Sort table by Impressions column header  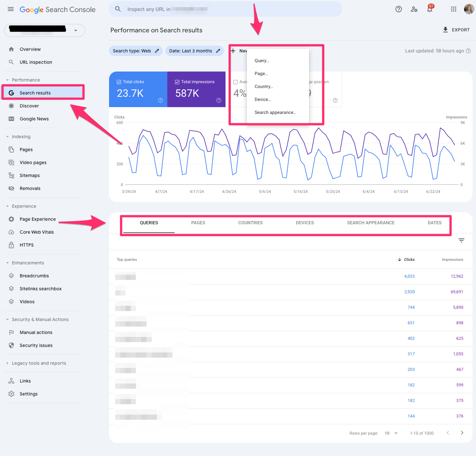pyautogui.click(x=452, y=260)
